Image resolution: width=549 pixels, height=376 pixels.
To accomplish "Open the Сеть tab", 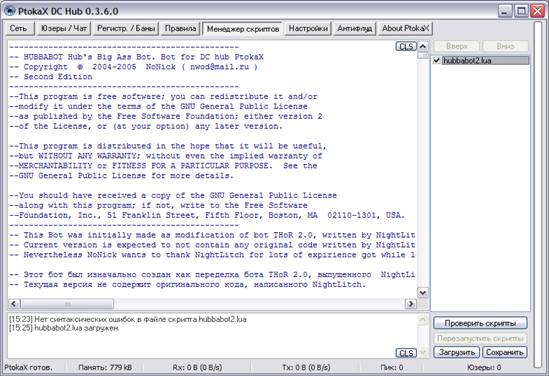I will click(20, 28).
